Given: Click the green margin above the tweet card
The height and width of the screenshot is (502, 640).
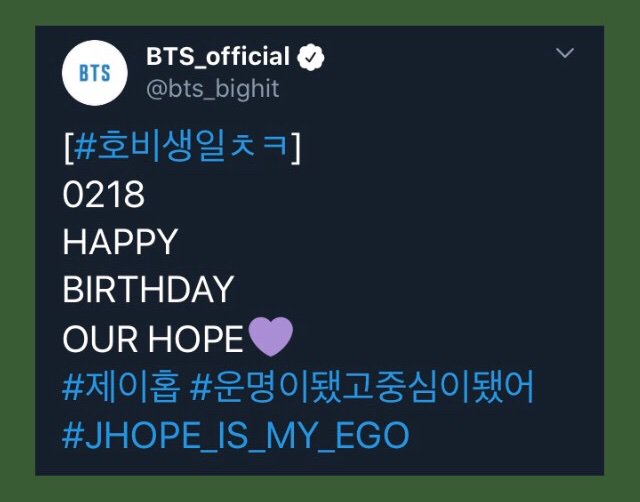Looking at the screenshot, I should [x=320, y=13].
